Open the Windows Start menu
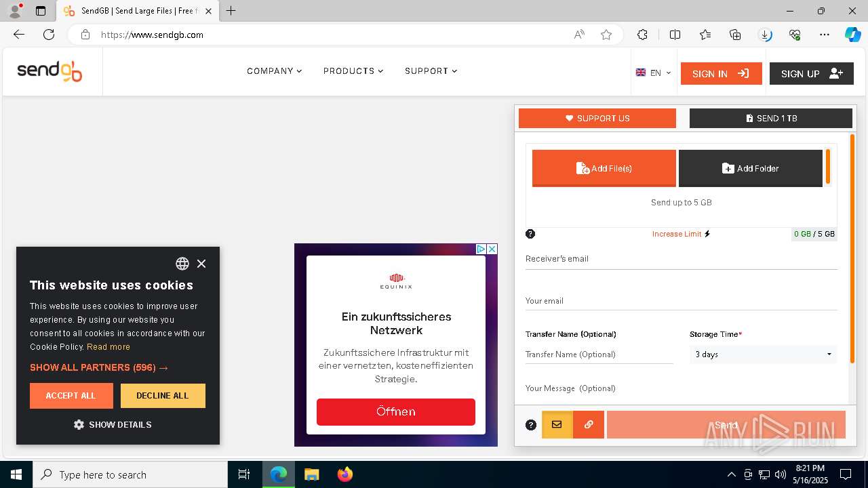This screenshot has width=868, height=488. pyautogui.click(x=16, y=474)
